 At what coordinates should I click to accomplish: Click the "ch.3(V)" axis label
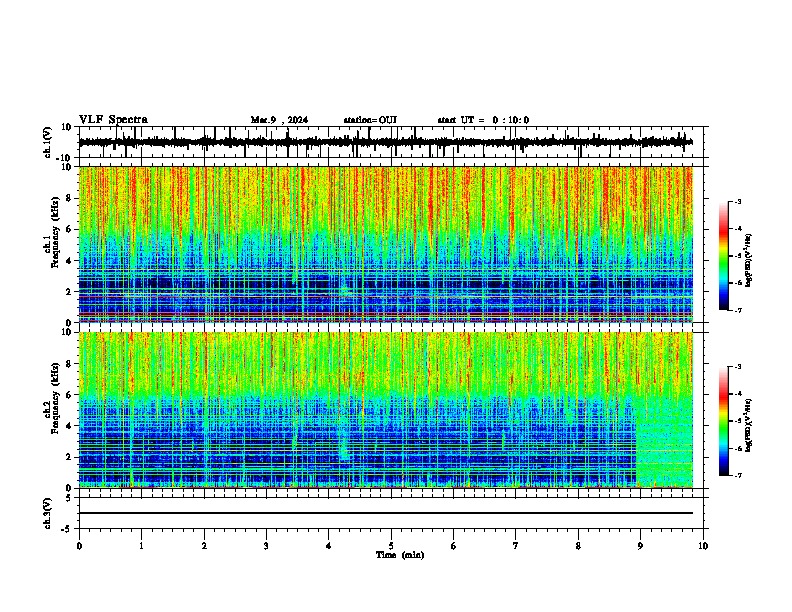(x=48, y=513)
